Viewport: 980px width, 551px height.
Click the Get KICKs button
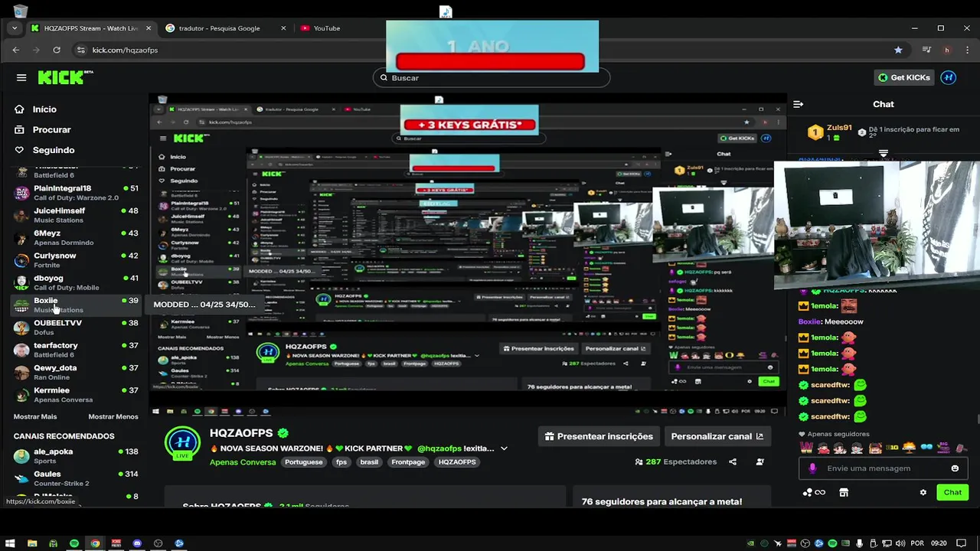(903, 77)
